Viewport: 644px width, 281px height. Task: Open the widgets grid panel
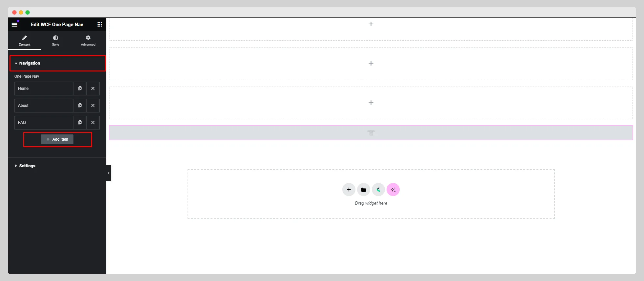(100, 25)
